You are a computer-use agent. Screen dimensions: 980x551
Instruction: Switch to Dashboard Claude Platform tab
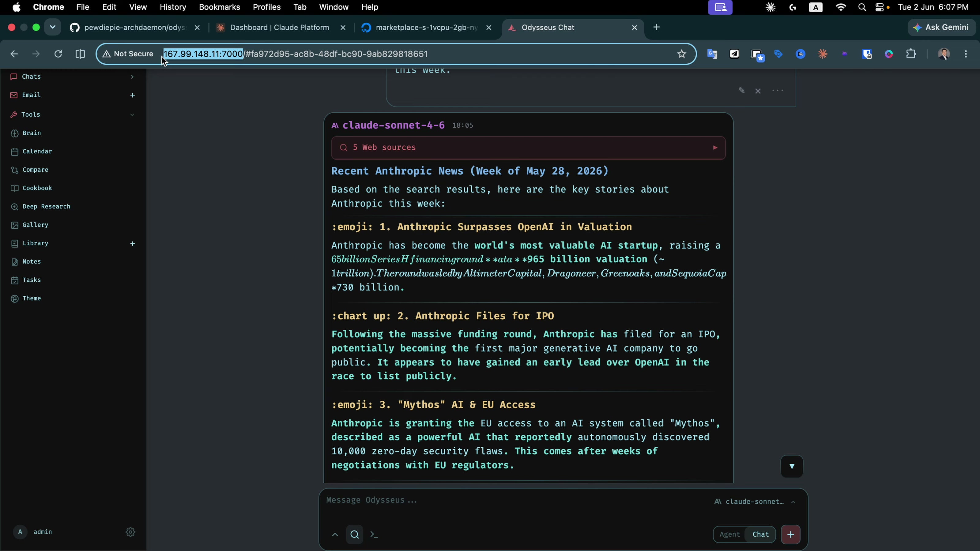280,27
